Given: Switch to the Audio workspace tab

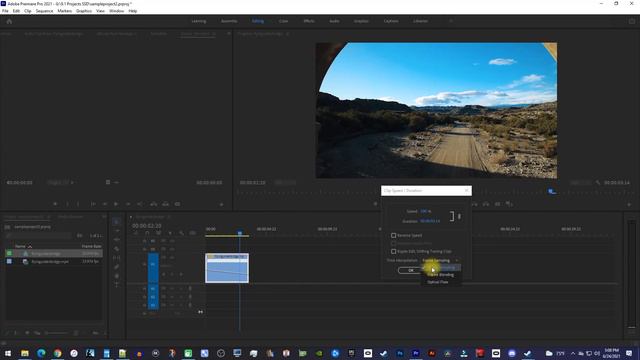Looking at the screenshot, I should coord(334,21).
